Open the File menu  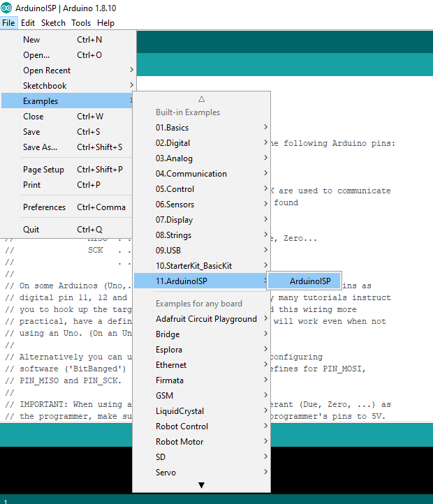[x=8, y=23]
